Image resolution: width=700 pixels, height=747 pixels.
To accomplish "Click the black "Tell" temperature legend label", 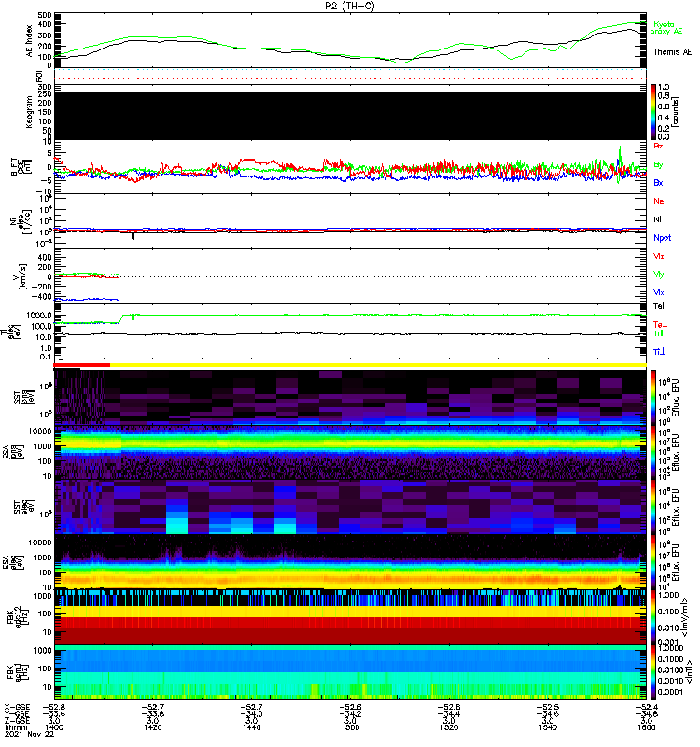I will (660, 306).
